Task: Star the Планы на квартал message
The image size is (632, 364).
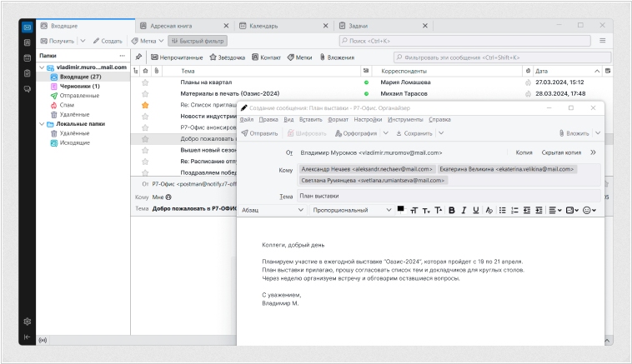Action: point(145,83)
